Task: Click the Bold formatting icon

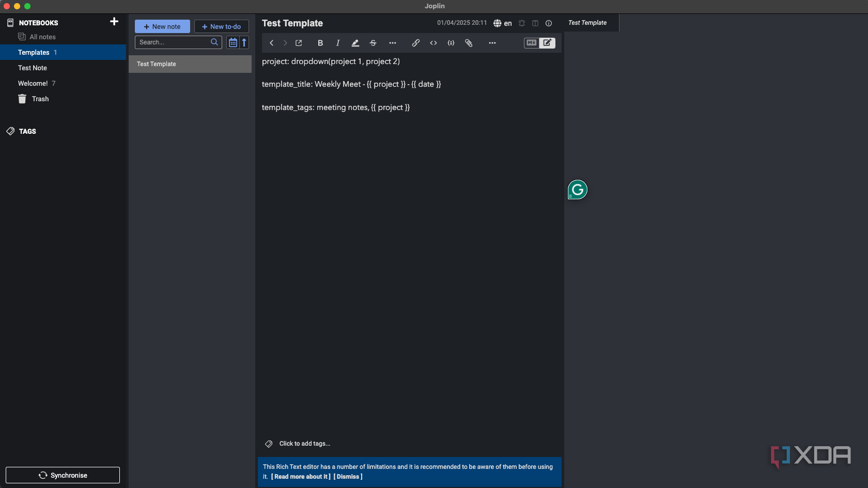Action: coord(320,43)
